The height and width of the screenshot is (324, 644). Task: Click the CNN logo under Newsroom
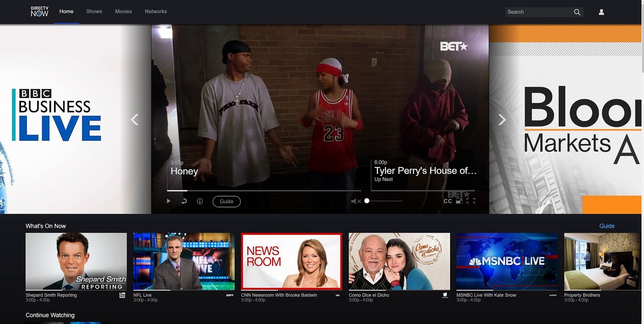[x=338, y=295]
